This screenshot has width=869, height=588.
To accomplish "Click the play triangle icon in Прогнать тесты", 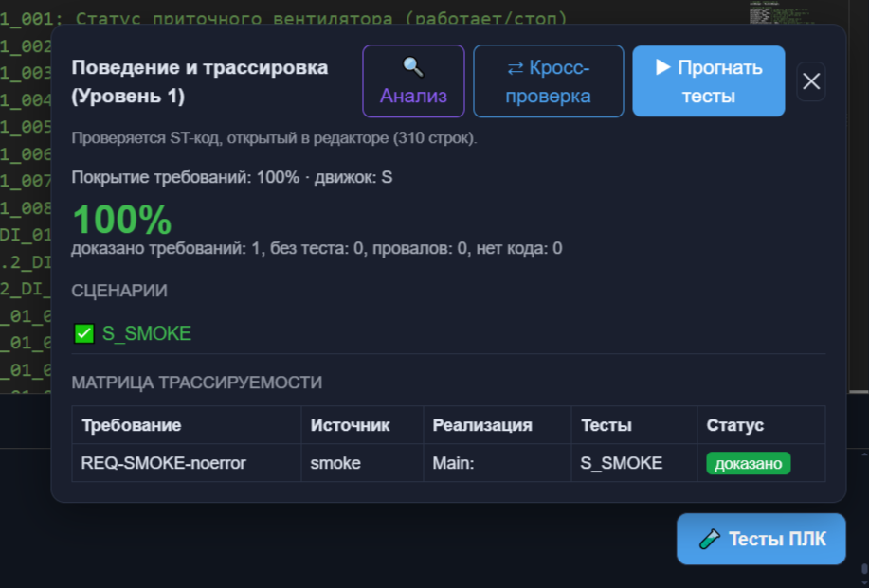I will pos(662,67).
